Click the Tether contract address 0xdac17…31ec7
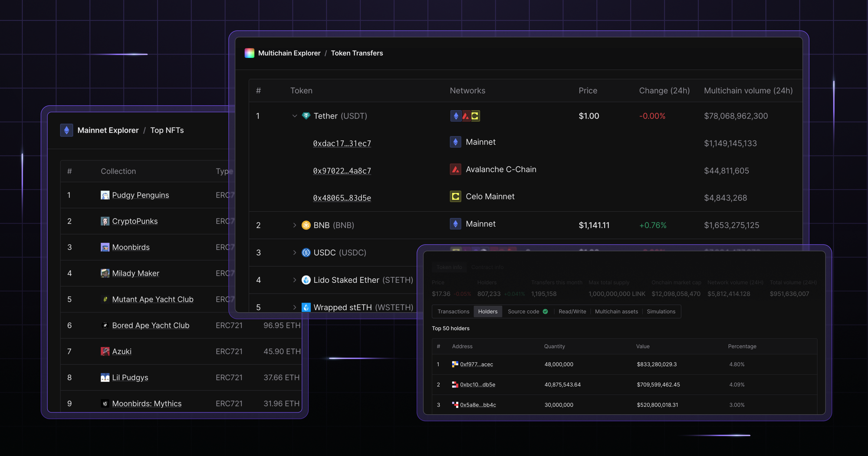 [x=342, y=143]
